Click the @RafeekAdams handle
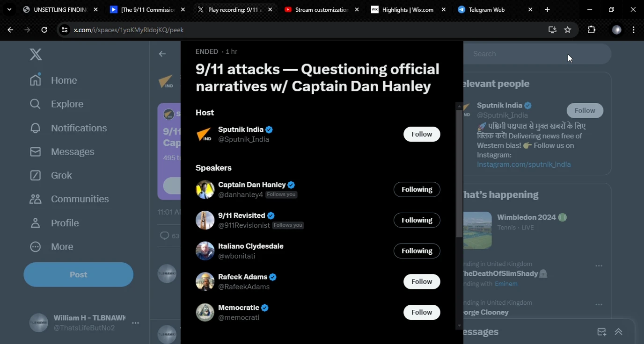Viewport: 644px width, 344px height. pyautogui.click(x=244, y=287)
